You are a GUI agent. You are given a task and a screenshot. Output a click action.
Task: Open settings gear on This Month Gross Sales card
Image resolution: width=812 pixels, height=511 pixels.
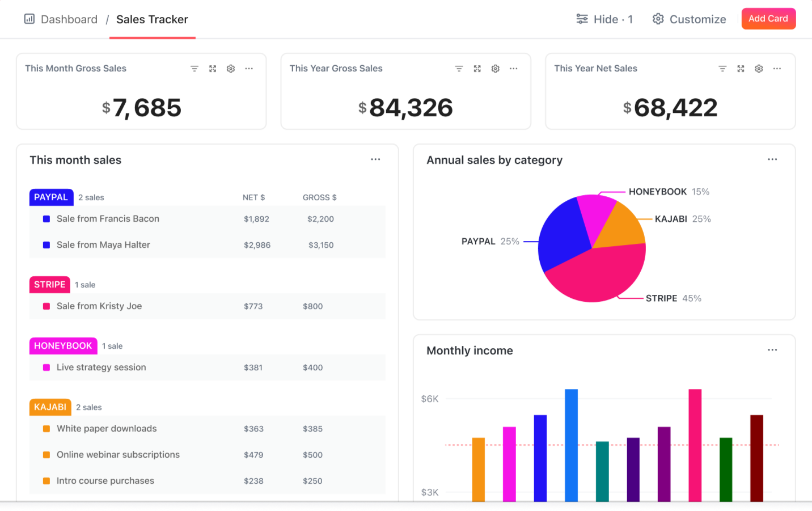pyautogui.click(x=231, y=68)
